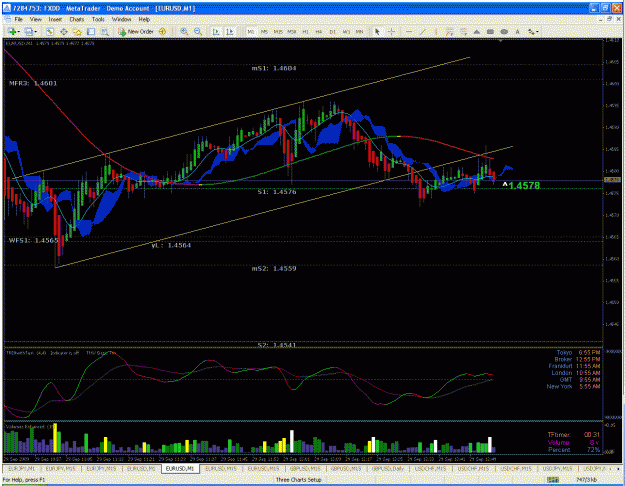This screenshot has width=625, height=486.
Task: Switch to the H4 timeframe
Action: 319,31
